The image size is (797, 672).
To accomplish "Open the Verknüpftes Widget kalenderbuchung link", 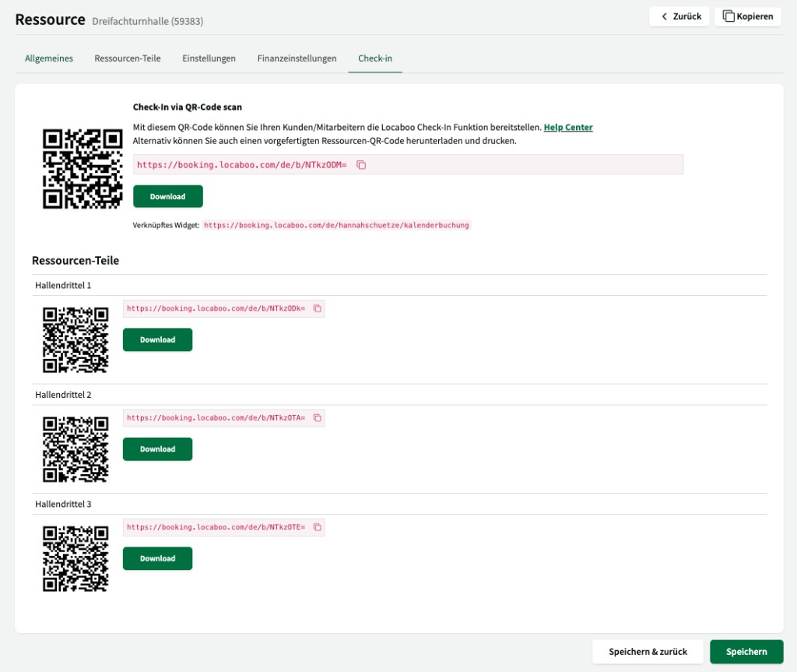I will 335,225.
